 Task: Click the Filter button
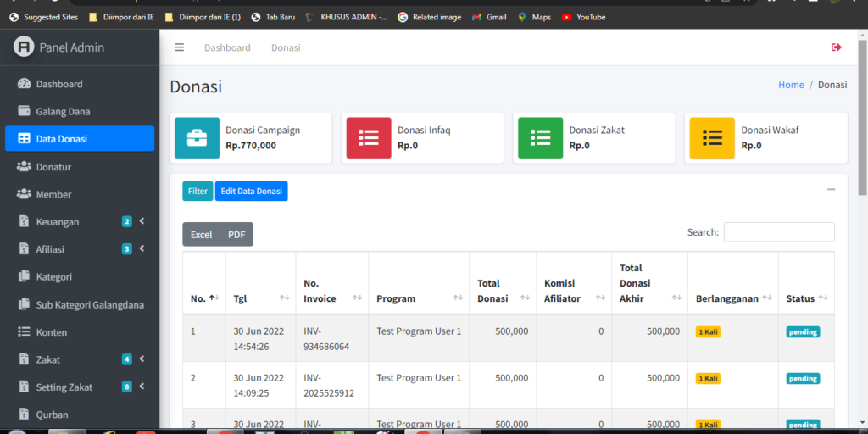[198, 192]
